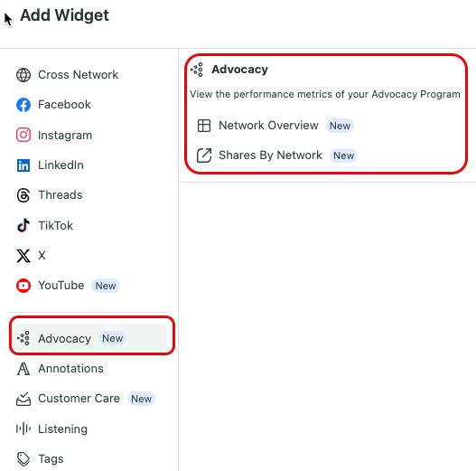Image resolution: width=476 pixels, height=471 pixels.
Task: Select Customer Care from the sidebar
Action: (x=89, y=399)
